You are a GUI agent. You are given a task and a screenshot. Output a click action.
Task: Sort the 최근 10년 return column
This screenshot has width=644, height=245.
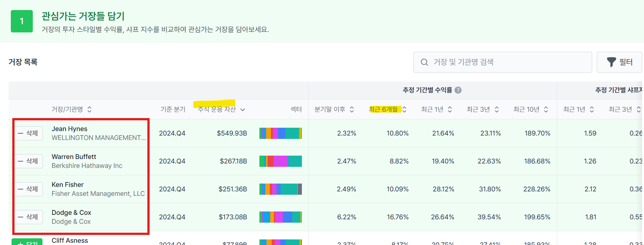(546, 109)
